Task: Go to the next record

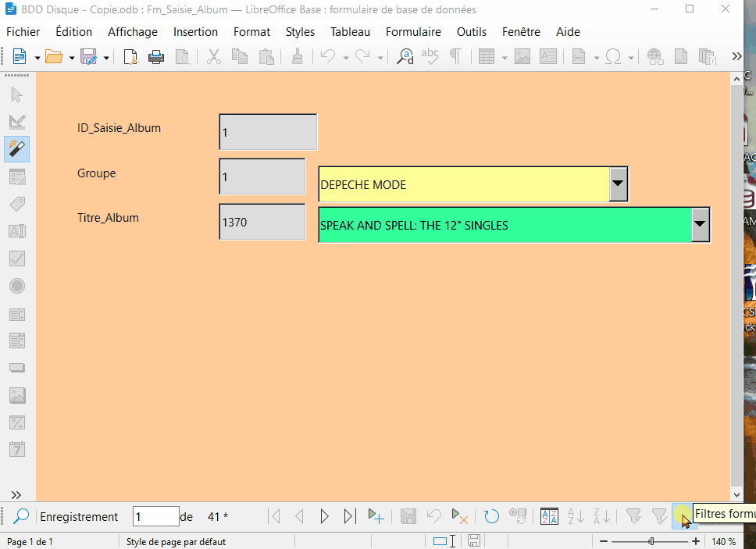Action: [x=324, y=516]
